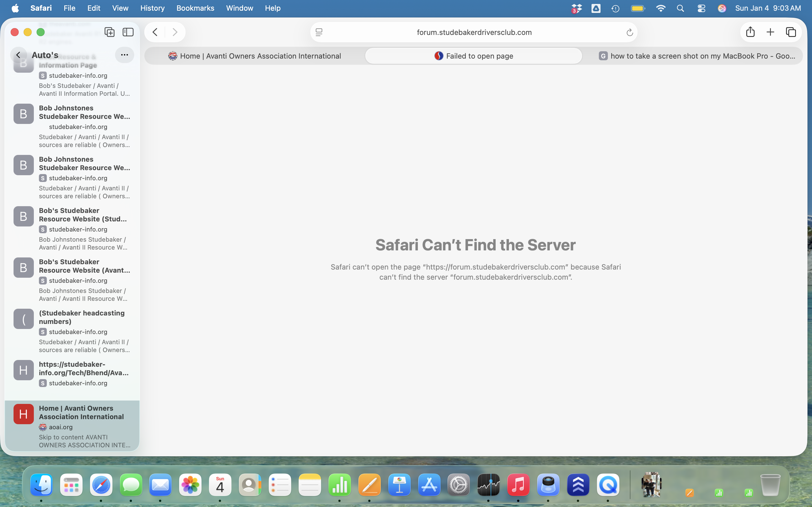
Task: Go back with the back arrow
Action: [x=155, y=32]
